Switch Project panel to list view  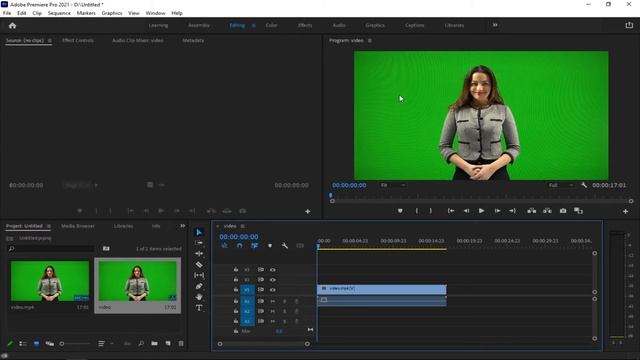23,344
